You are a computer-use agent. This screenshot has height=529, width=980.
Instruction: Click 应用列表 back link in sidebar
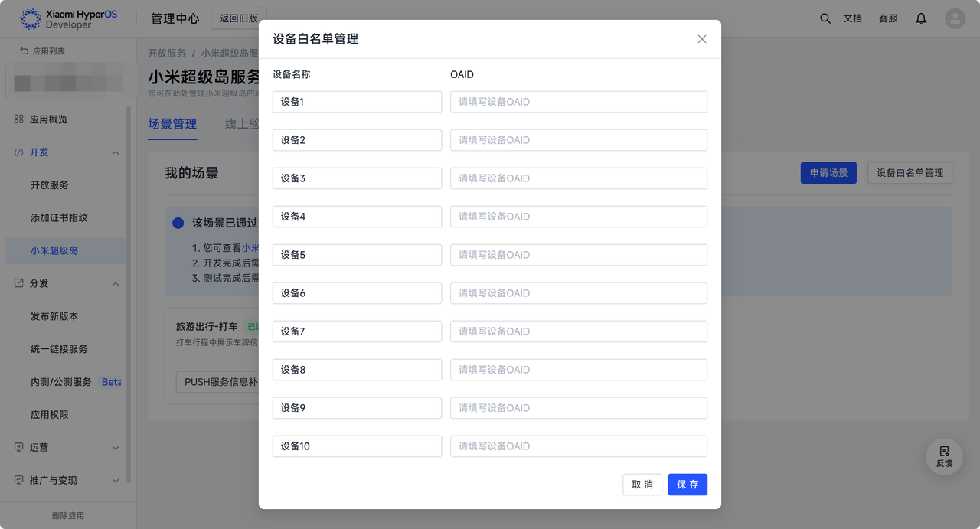click(x=43, y=51)
